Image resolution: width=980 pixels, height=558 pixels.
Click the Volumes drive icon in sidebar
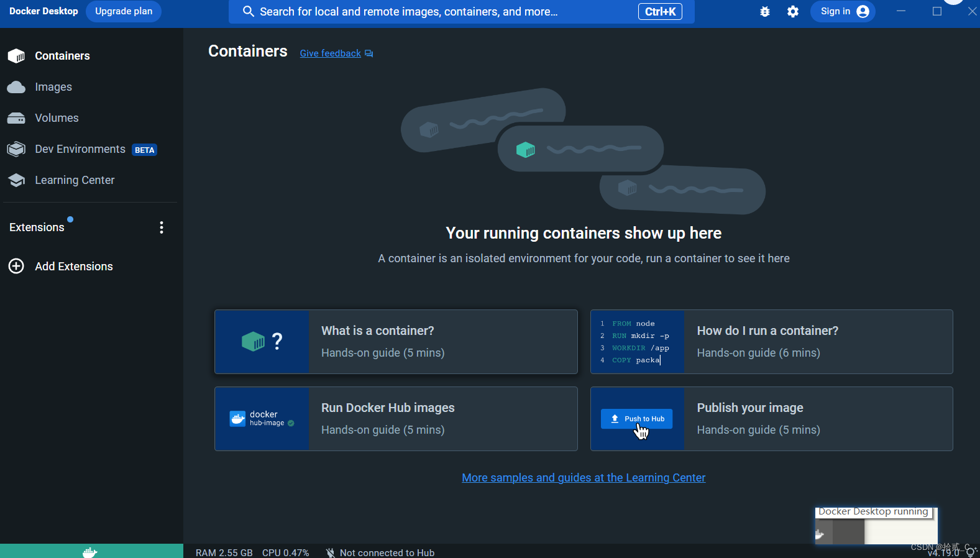click(16, 118)
